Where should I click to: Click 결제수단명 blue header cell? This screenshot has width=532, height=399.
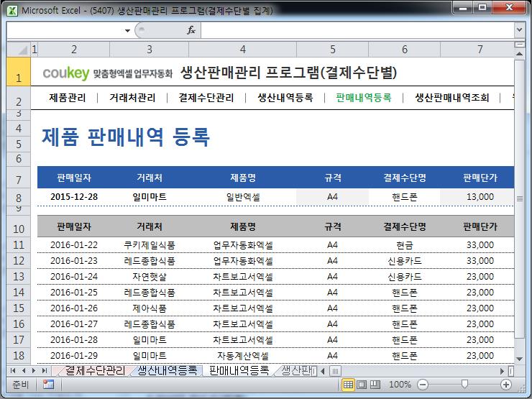coord(405,178)
